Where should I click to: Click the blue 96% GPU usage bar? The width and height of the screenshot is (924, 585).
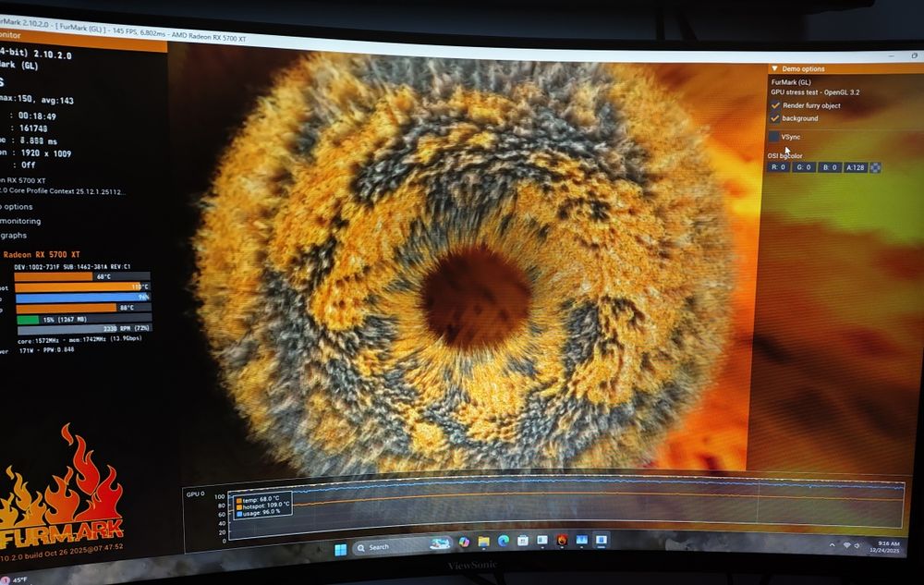coord(82,298)
